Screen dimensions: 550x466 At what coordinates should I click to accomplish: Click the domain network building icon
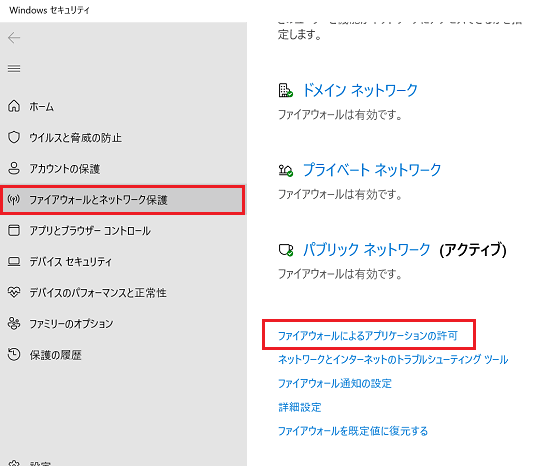point(286,90)
